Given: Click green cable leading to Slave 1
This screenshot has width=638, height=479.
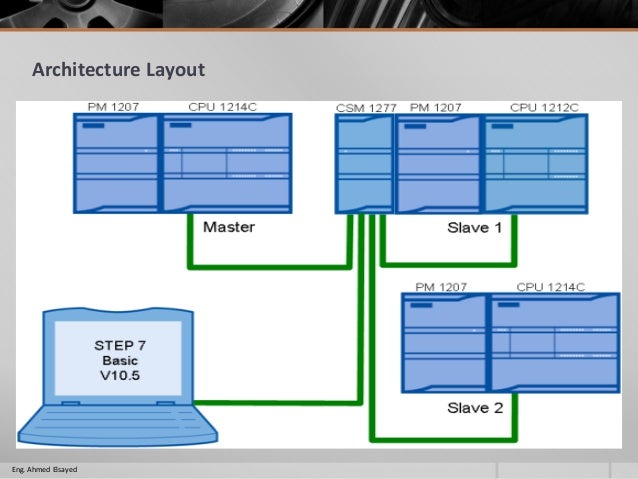Looking at the screenshot, I should (x=448, y=265).
